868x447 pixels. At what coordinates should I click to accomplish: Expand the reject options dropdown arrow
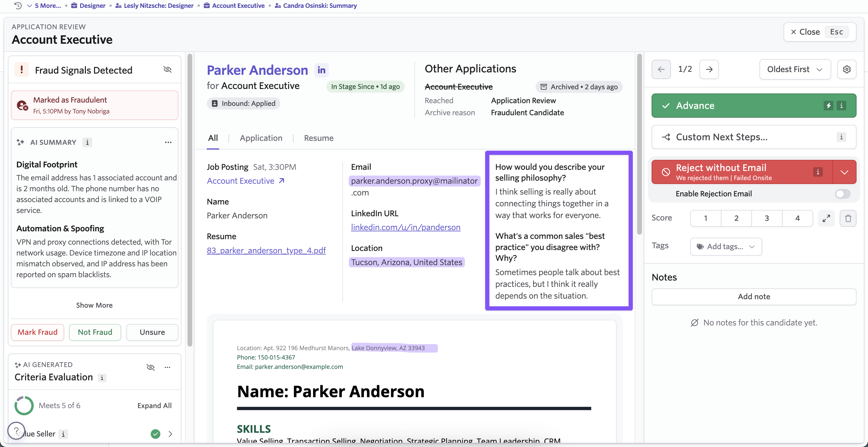coord(844,172)
